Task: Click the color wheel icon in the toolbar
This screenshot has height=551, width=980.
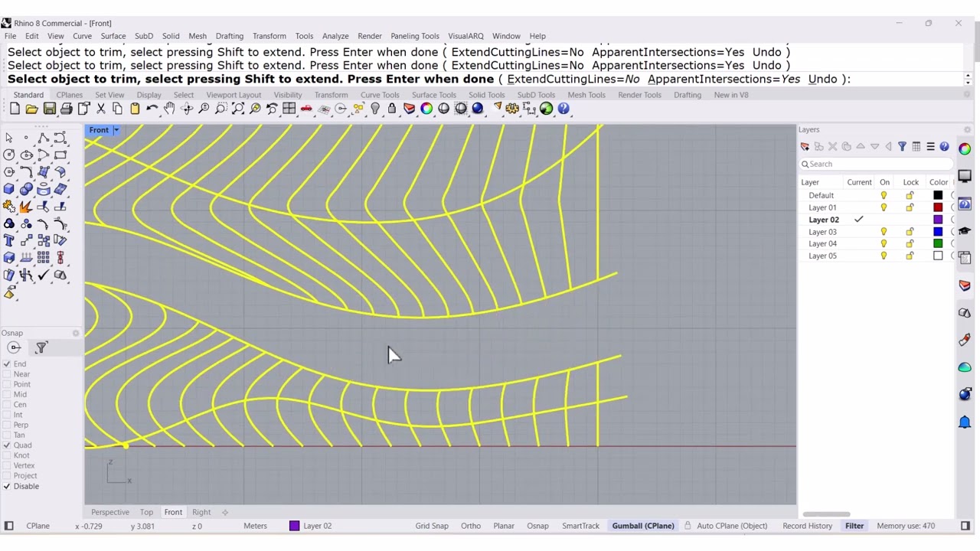Action: coord(426,109)
